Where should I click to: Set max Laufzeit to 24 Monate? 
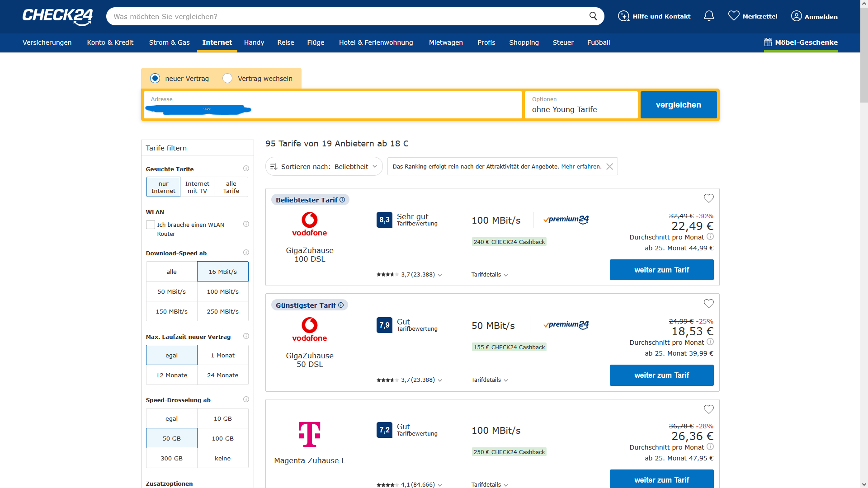[x=223, y=375]
